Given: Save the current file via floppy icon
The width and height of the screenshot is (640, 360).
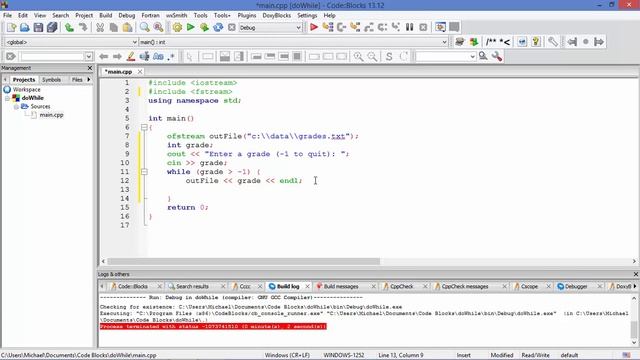Looking at the screenshot, I should point(38,27).
